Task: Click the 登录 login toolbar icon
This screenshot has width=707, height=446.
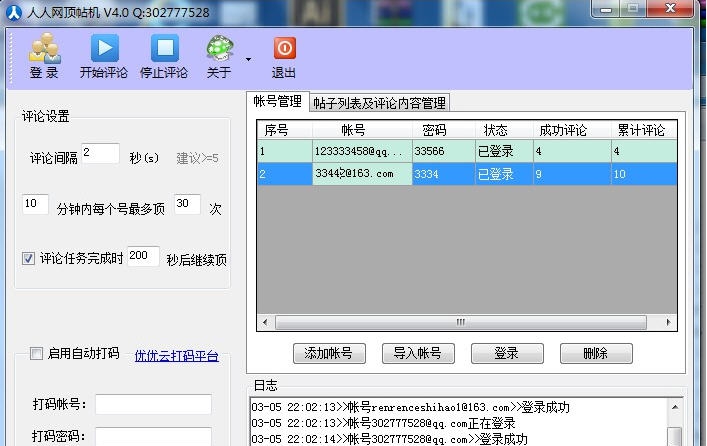Action: click(x=44, y=56)
